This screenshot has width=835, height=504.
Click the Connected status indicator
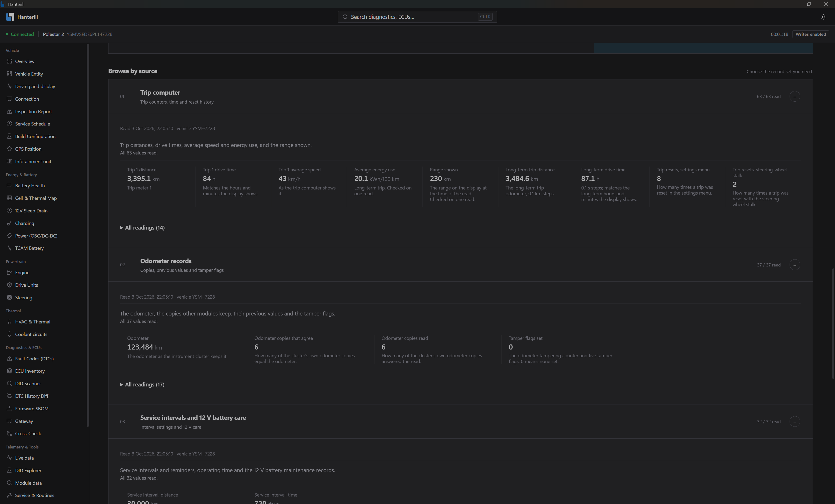pos(20,34)
